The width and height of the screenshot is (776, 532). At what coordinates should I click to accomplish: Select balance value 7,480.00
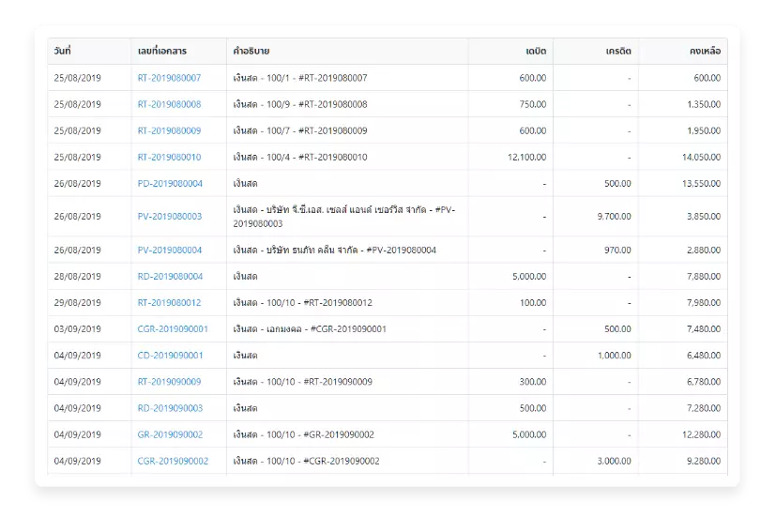pos(704,328)
